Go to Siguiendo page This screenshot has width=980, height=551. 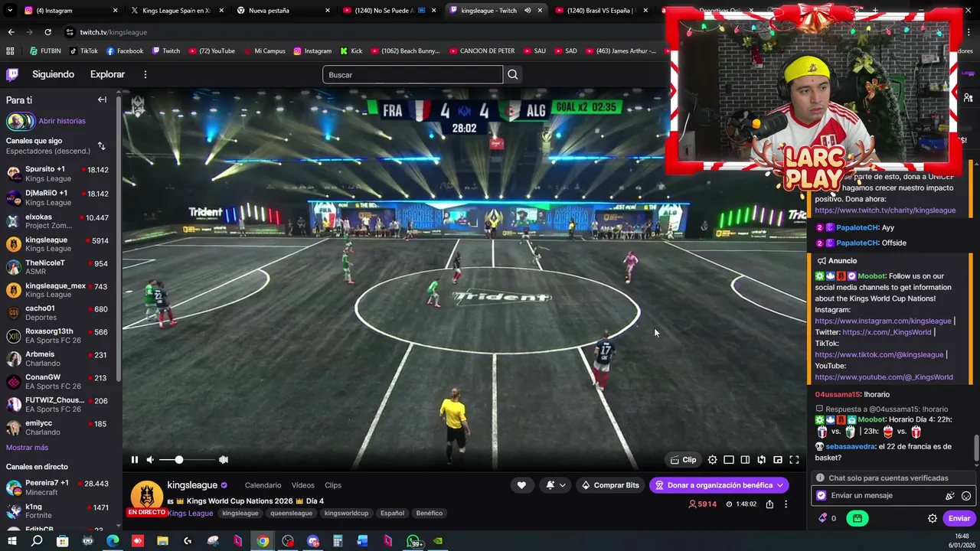coord(53,74)
